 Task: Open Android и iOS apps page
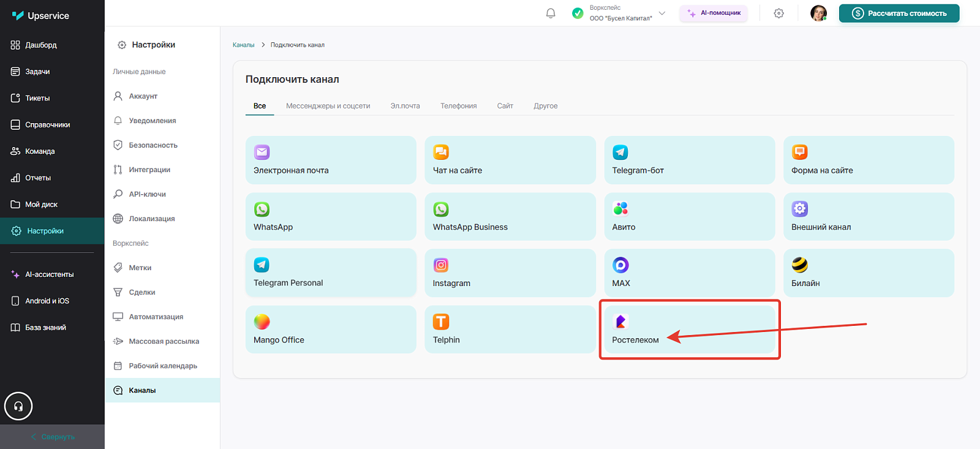[x=52, y=301]
